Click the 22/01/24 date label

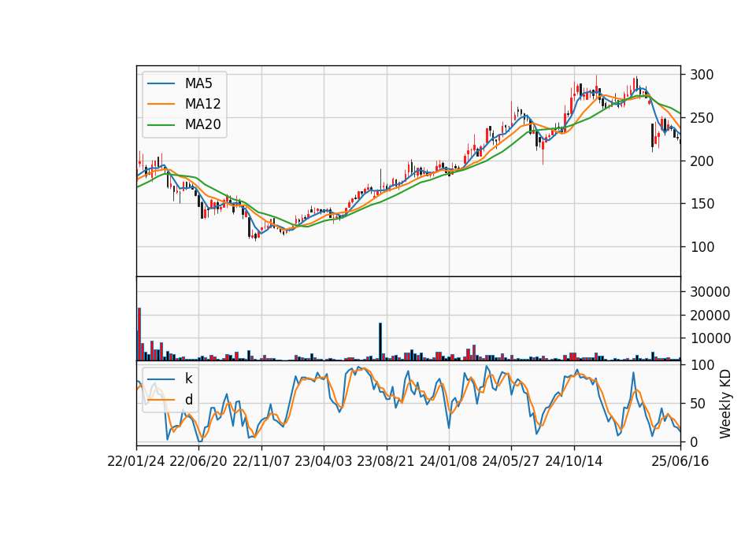click(136, 462)
